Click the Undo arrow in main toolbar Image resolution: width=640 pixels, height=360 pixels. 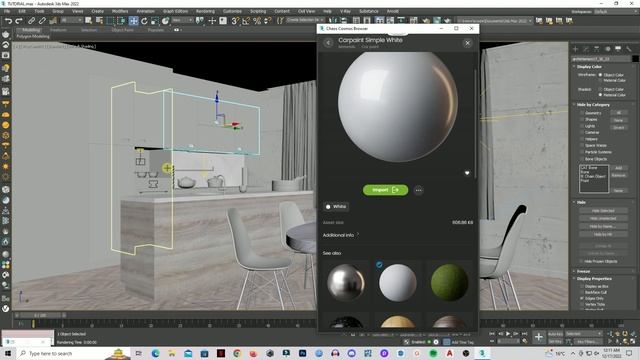tap(8, 20)
